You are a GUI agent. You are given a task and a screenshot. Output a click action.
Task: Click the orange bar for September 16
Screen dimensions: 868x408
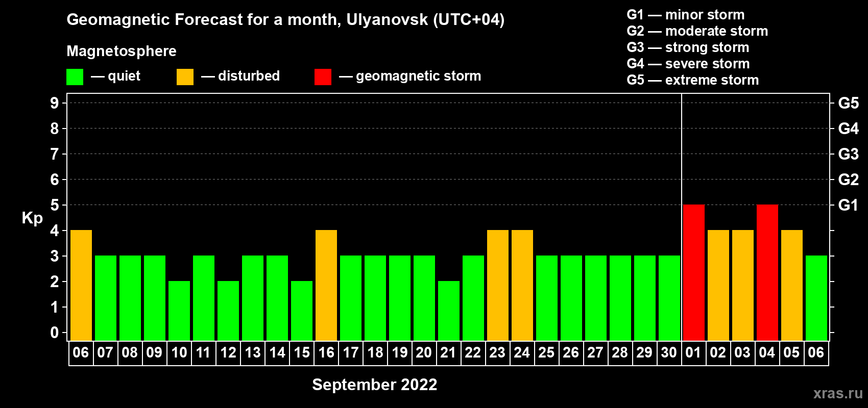point(326,286)
